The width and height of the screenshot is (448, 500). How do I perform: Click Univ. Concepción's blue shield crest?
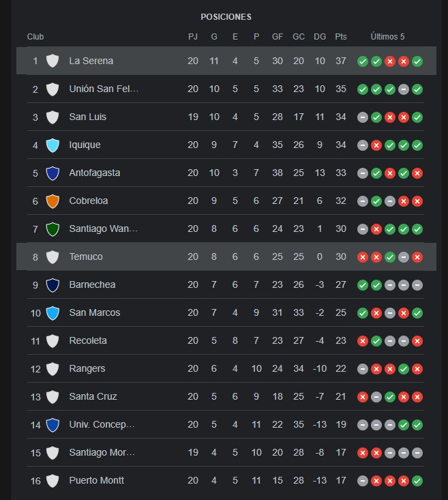pos(53,425)
